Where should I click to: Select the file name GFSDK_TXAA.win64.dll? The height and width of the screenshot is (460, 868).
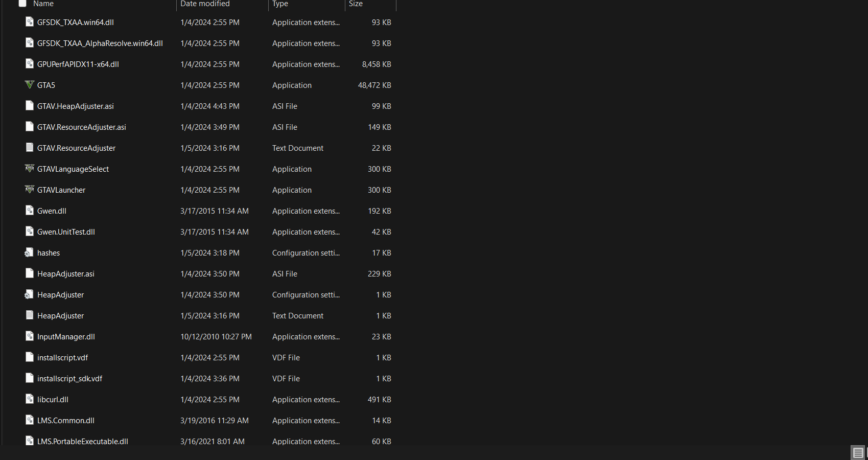tap(76, 22)
